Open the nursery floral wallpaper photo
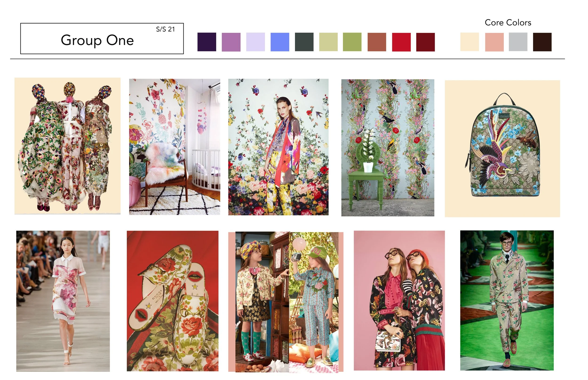The width and height of the screenshot is (588, 380). click(x=175, y=147)
